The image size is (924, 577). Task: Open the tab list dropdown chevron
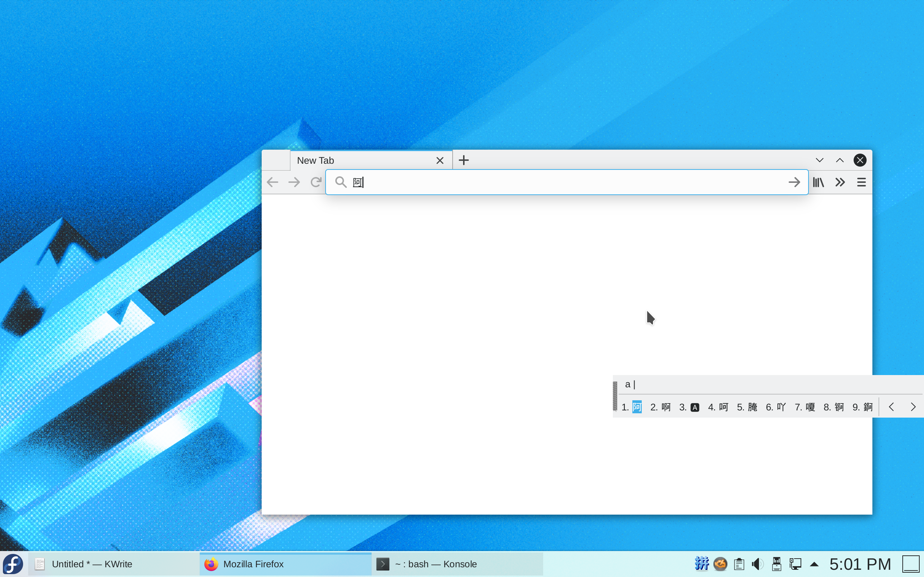[x=819, y=160]
